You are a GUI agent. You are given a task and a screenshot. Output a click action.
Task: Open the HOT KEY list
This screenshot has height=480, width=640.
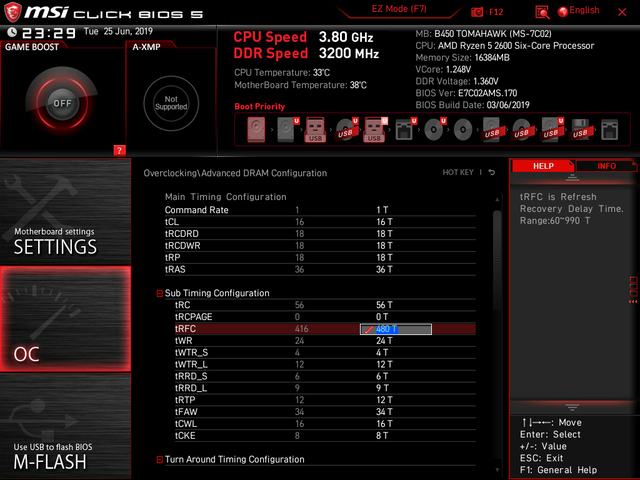click(458, 172)
